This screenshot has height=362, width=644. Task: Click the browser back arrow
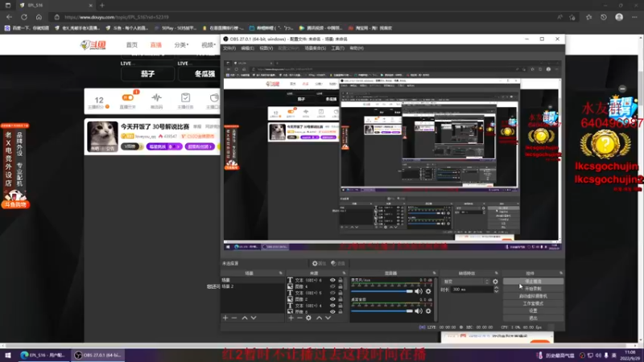(x=9, y=17)
